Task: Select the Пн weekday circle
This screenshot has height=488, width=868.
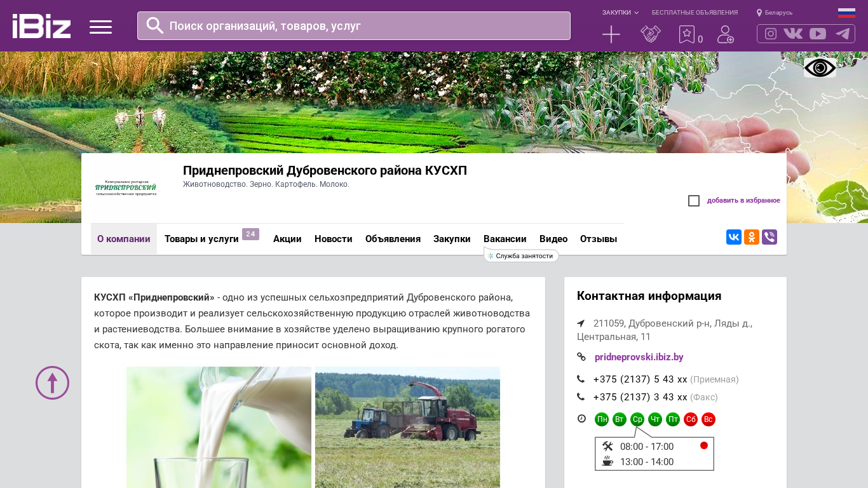Action: coord(602,419)
